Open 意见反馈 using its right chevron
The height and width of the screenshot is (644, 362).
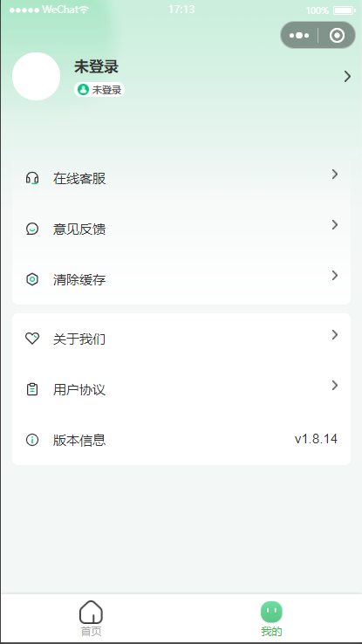[x=335, y=224]
